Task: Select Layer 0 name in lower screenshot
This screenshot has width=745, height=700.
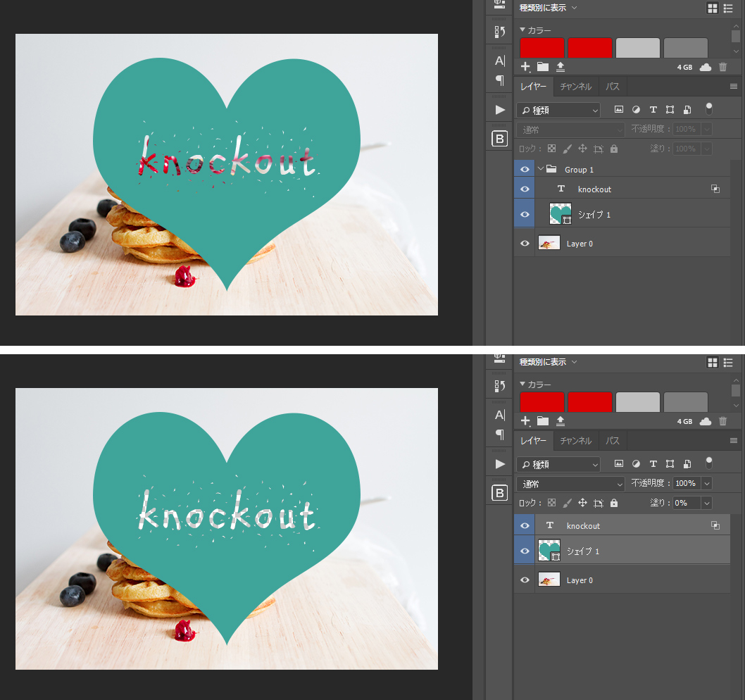Action: (x=580, y=580)
